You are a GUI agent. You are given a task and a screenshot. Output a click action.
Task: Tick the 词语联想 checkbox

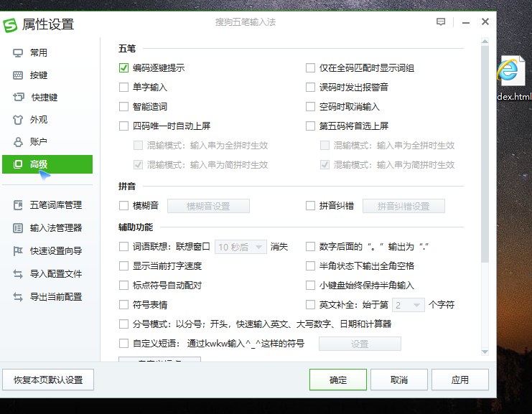coord(123,247)
